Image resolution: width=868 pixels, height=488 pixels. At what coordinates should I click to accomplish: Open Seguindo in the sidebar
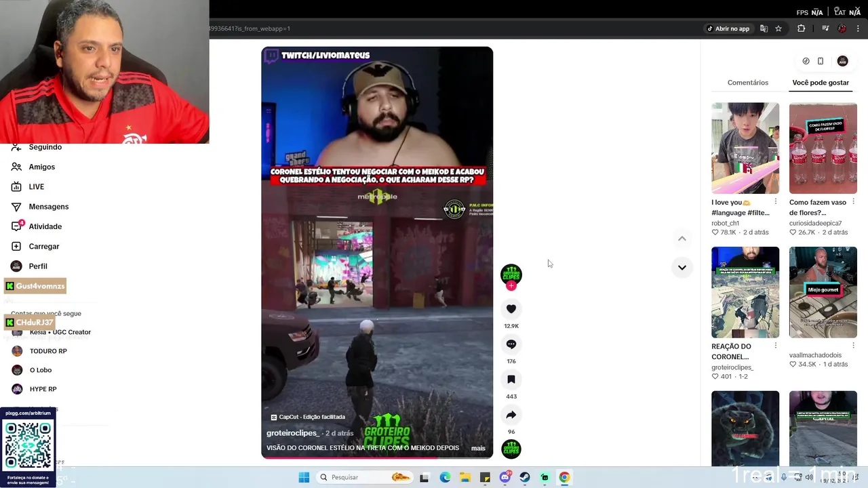point(45,147)
